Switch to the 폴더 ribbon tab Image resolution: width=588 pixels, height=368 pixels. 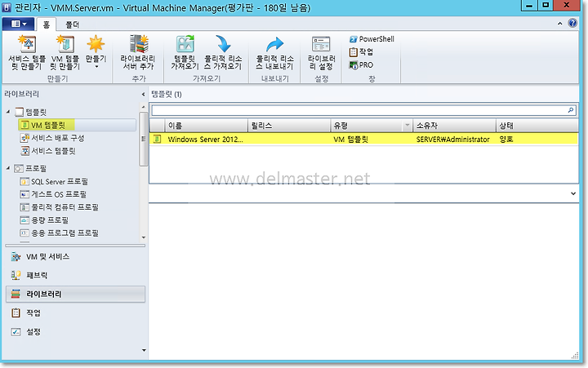click(73, 24)
